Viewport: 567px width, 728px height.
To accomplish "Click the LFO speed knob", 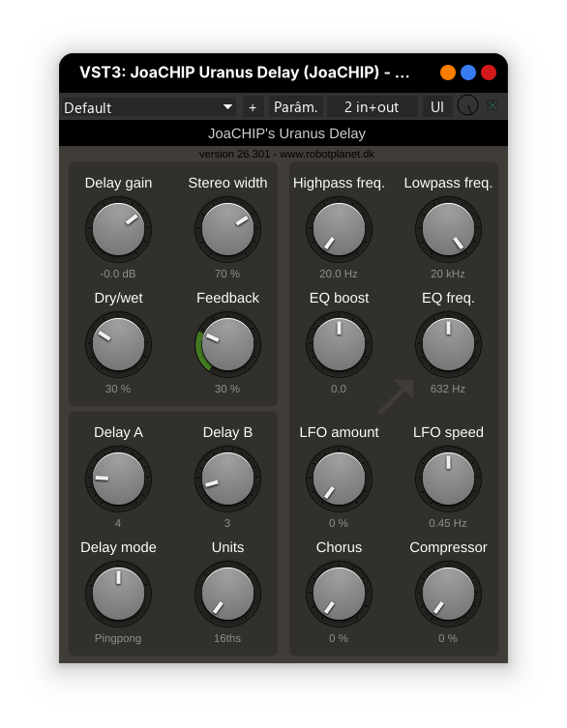I will 448,479.
